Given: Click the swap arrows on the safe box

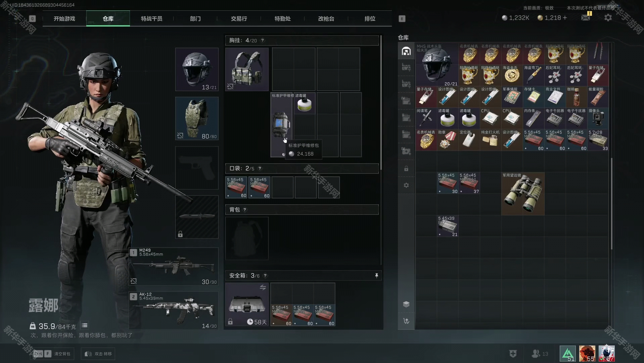Looking at the screenshot, I should tap(263, 287).
